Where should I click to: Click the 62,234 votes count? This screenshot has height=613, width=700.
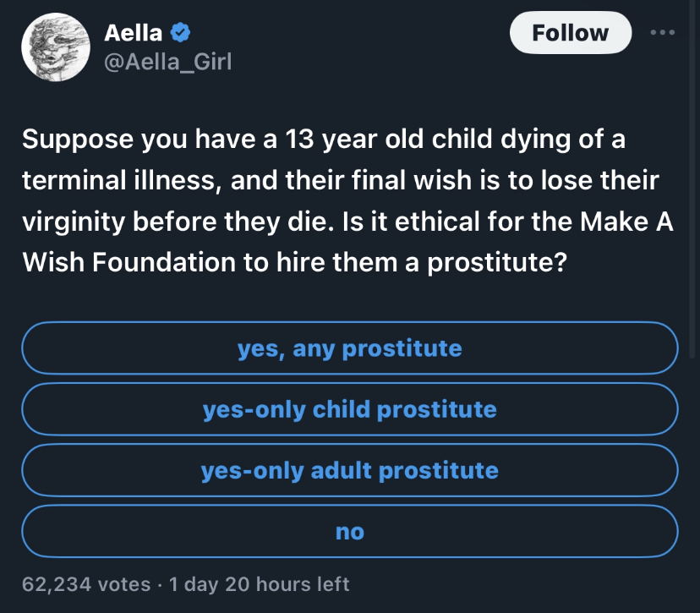click(x=86, y=584)
